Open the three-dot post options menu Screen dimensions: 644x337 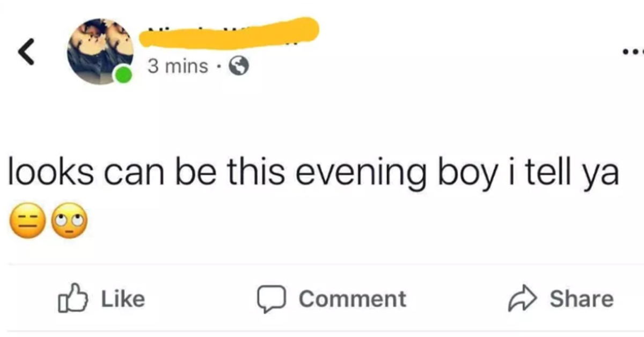[x=633, y=53]
